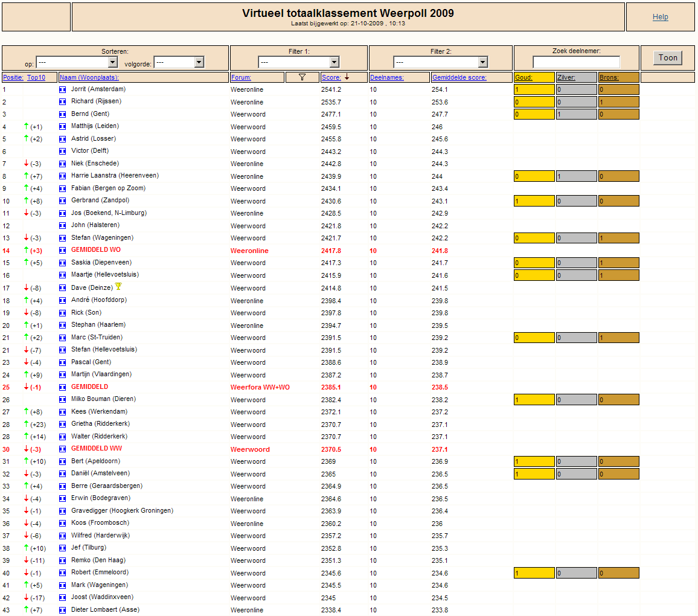
Task: Click the Toon button
Action: click(x=668, y=58)
